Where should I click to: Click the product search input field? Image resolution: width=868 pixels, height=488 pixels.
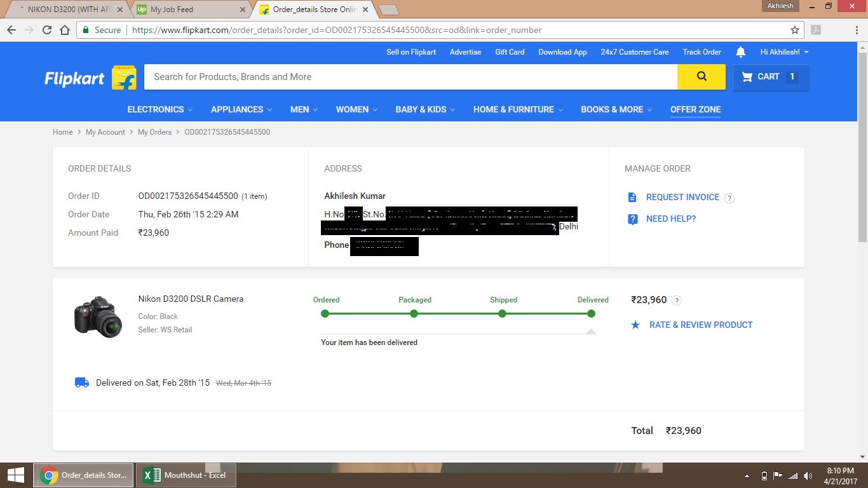[x=410, y=77]
